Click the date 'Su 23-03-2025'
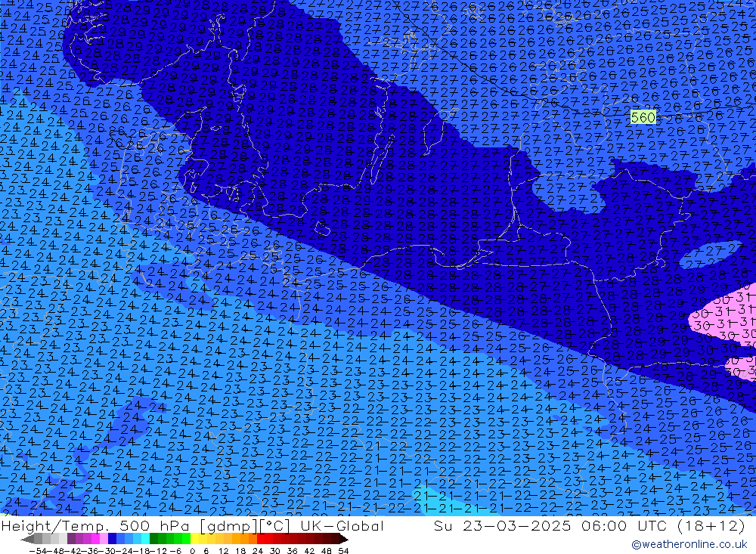Viewport: 756px width, 554px height. (502, 525)
